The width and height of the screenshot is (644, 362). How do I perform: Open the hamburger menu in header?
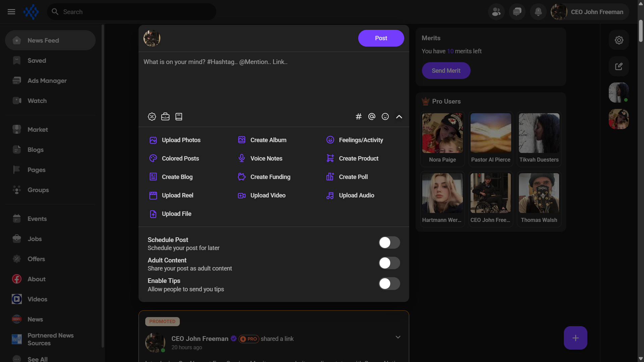[x=11, y=12]
